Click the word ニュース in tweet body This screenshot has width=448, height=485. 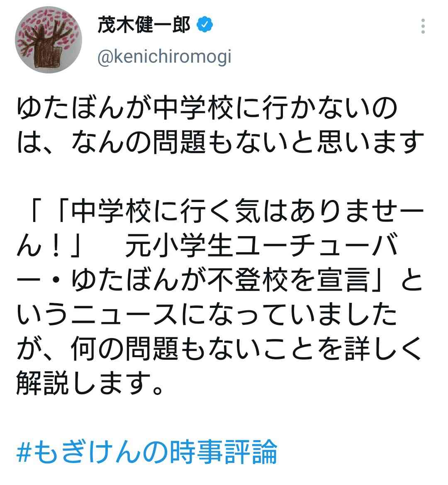[x=124, y=314]
